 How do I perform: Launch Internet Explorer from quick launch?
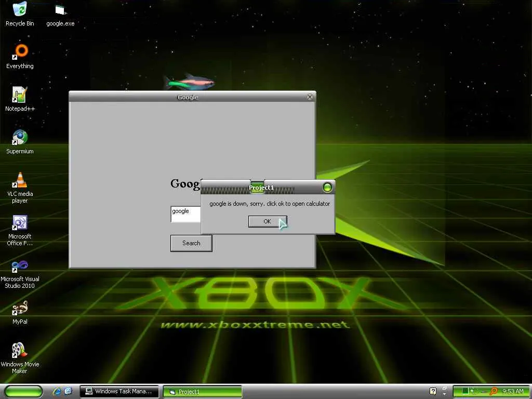[57, 392]
